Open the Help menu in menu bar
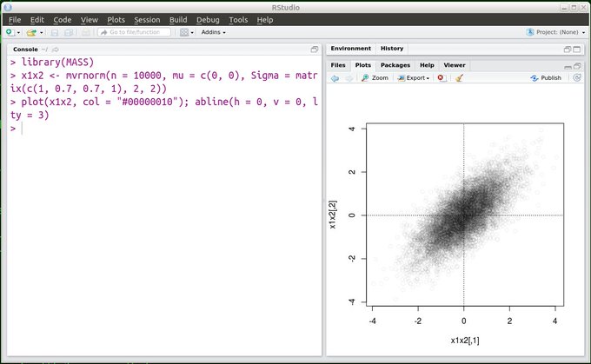The image size is (591, 364). click(x=264, y=20)
